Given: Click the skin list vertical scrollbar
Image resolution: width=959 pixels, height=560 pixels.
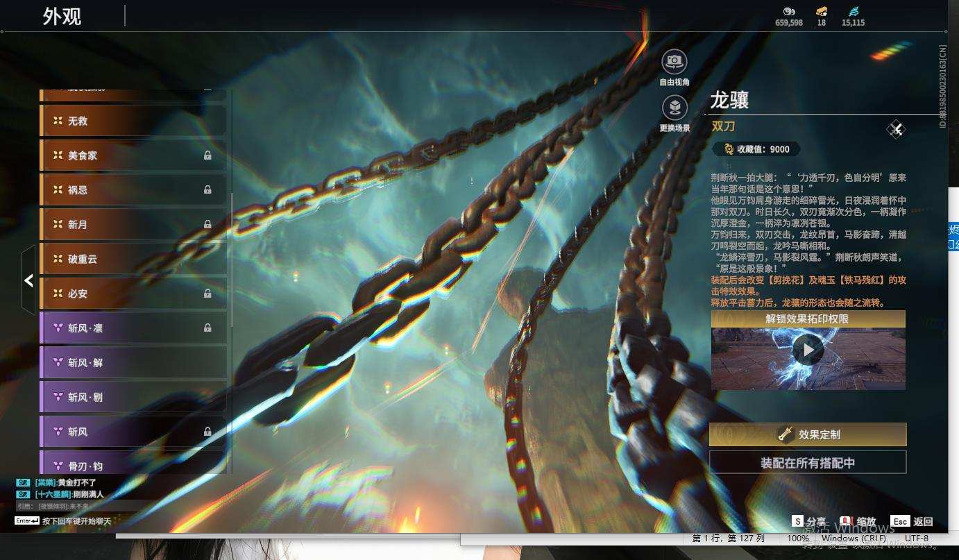Looking at the screenshot, I should point(231,260).
